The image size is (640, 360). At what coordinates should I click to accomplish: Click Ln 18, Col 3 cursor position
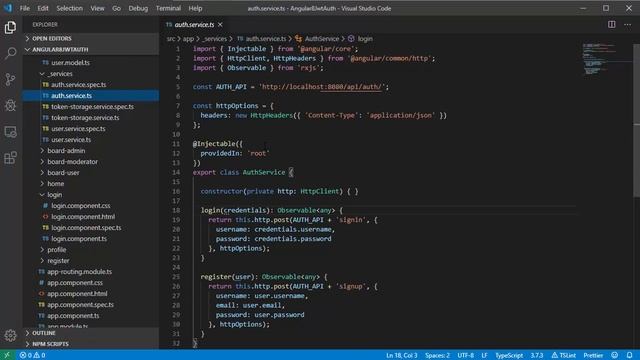(x=402, y=356)
